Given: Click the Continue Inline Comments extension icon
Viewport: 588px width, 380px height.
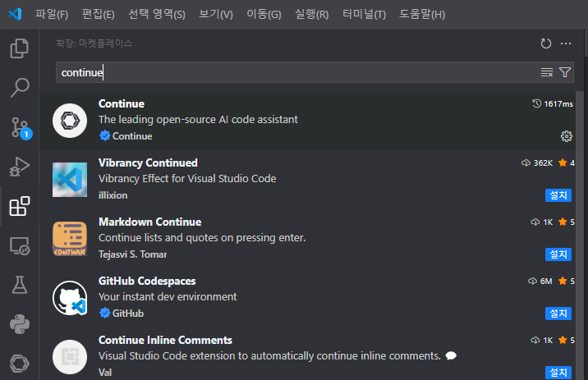Looking at the screenshot, I should pos(70,357).
